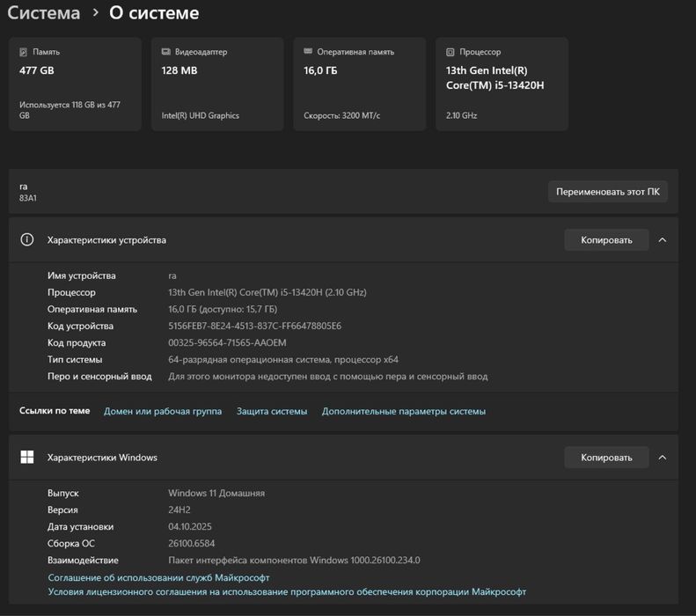Viewport: 696px width, 616px height.
Task: Click the Windows 11 Домашняя edition value
Action: (x=216, y=493)
